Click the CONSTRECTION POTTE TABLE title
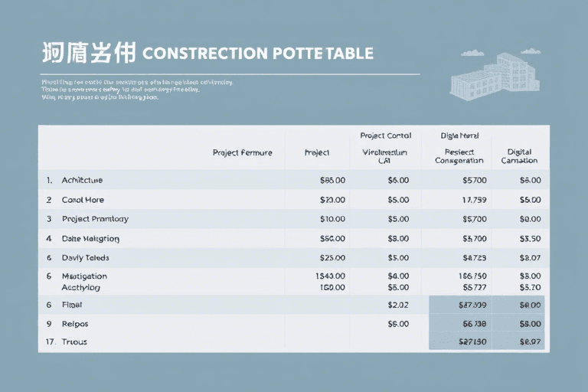The height and width of the screenshot is (392, 588). (x=258, y=54)
